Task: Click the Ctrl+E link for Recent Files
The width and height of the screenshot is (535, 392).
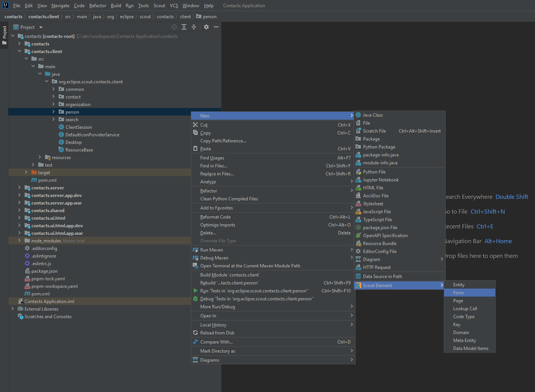Action: click(x=485, y=226)
